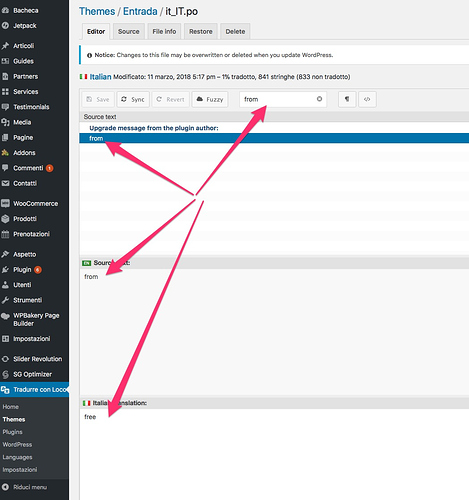Toggle code view button in toolbar

click(367, 99)
